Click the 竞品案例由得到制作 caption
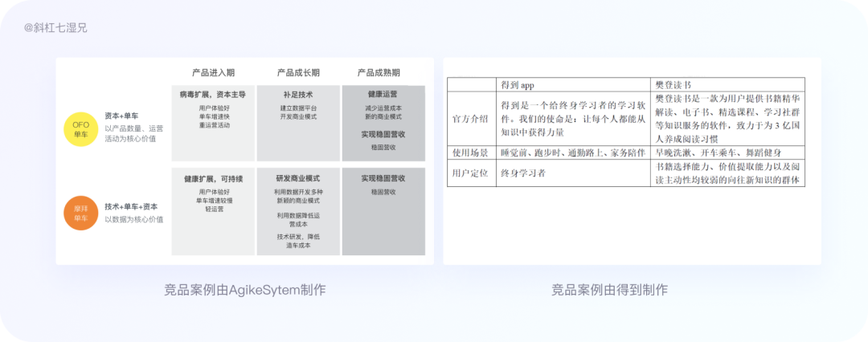 609,290
